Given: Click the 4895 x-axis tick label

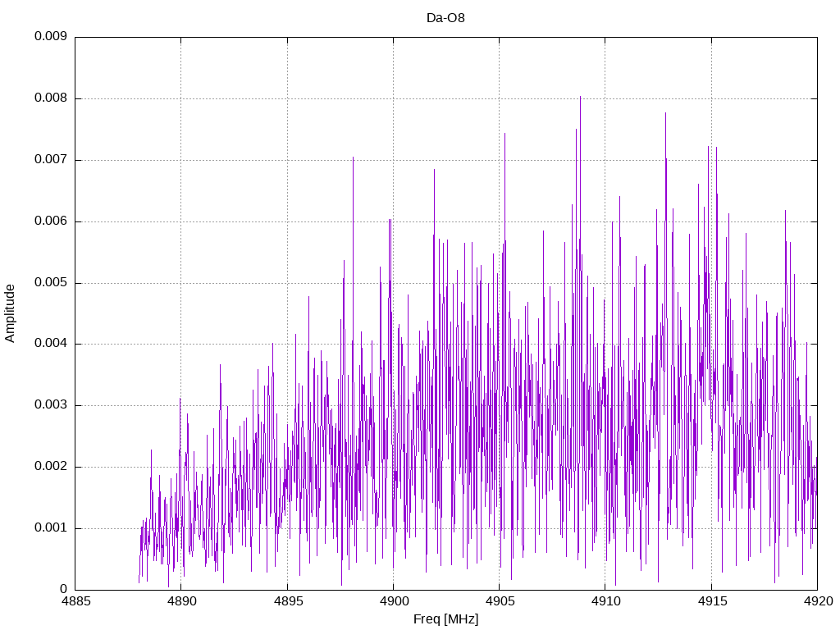Looking at the screenshot, I should (x=288, y=601).
